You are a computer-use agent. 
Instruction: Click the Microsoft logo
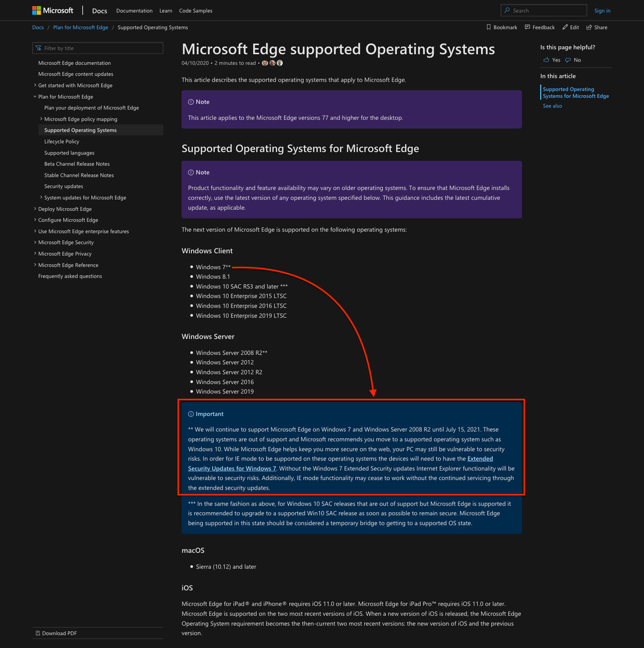point(53,10)
